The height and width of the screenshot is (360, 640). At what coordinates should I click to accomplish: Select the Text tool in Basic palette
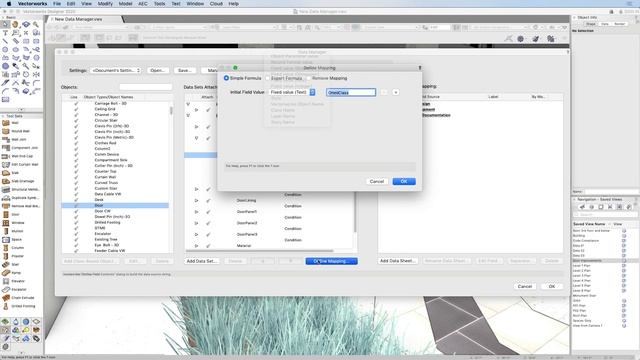tap(5, 33)
